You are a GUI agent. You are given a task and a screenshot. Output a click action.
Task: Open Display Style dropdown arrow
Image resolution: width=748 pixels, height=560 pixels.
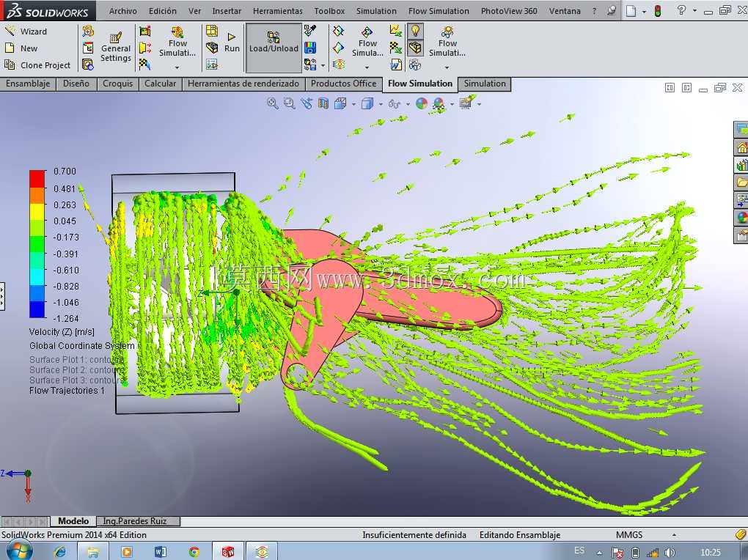[x=381, y=104]
